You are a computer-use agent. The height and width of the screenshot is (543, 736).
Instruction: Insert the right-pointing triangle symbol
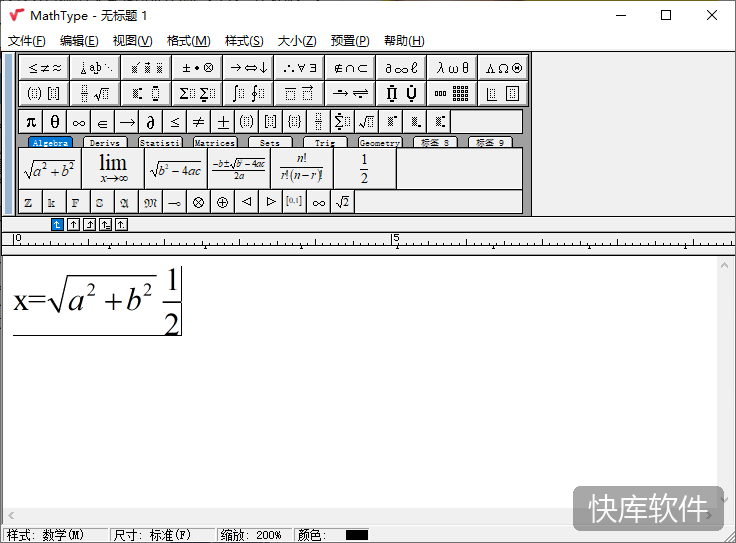click(x=270, y=202)
